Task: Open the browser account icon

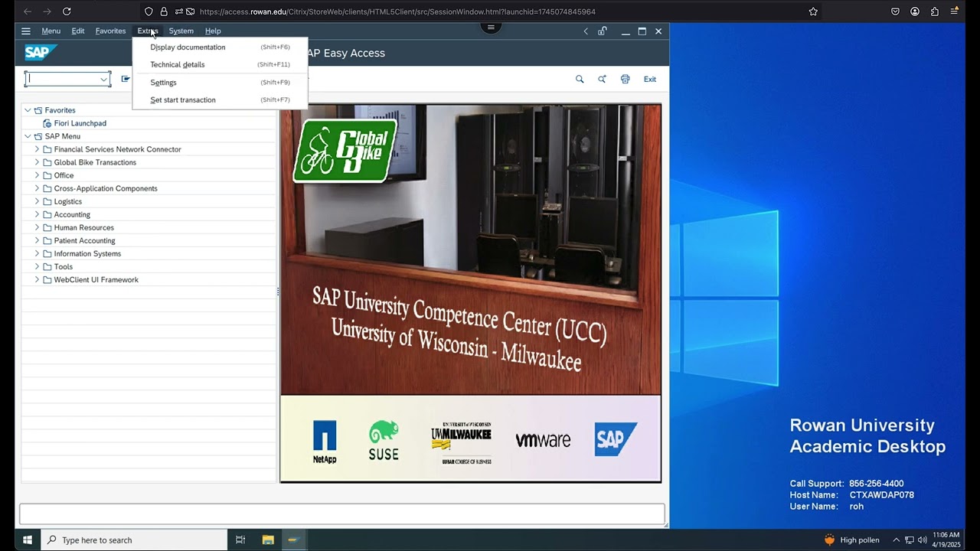Action: 915,11
